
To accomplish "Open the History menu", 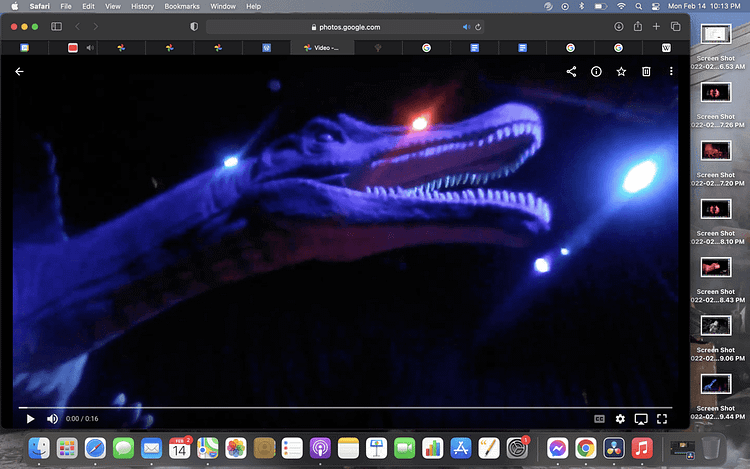I will coord(142,6).
